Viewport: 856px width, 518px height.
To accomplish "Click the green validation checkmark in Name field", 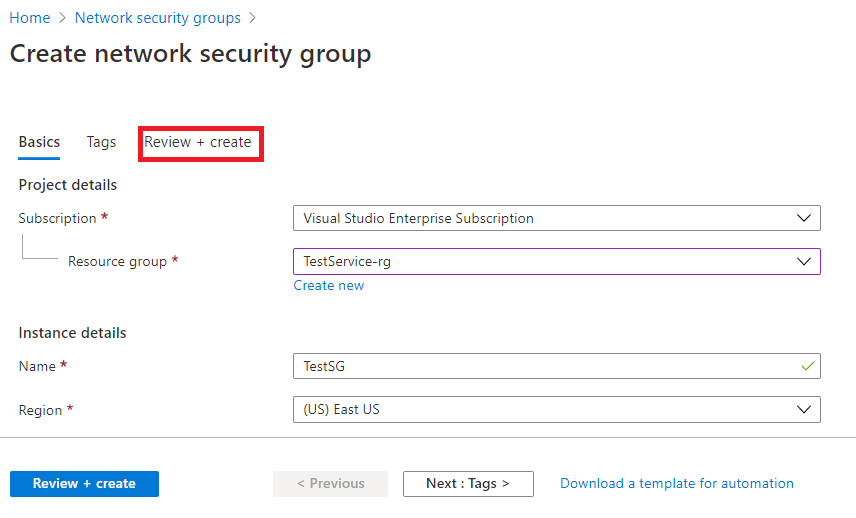I will point(807,366).
